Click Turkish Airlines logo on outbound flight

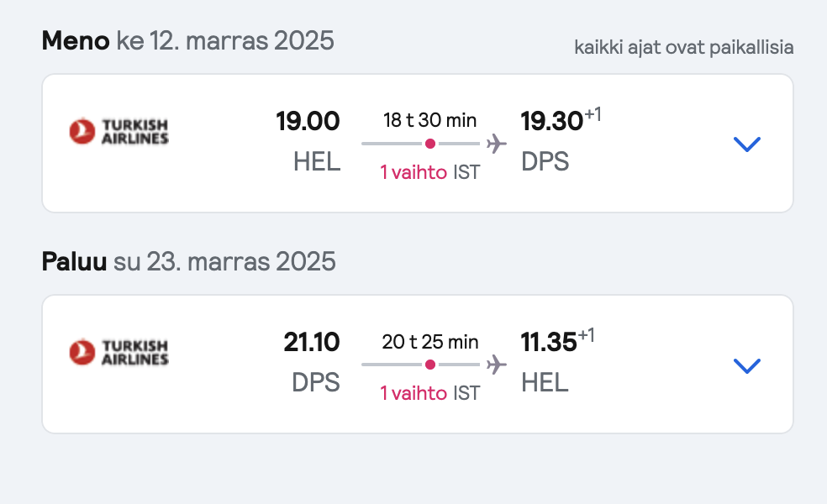119,131
